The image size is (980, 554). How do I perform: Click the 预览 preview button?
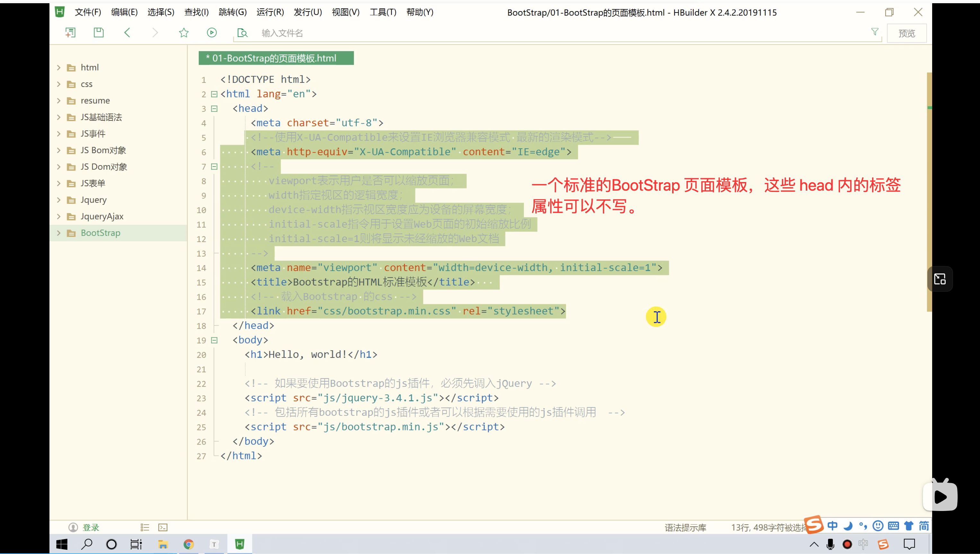(906, 33)
